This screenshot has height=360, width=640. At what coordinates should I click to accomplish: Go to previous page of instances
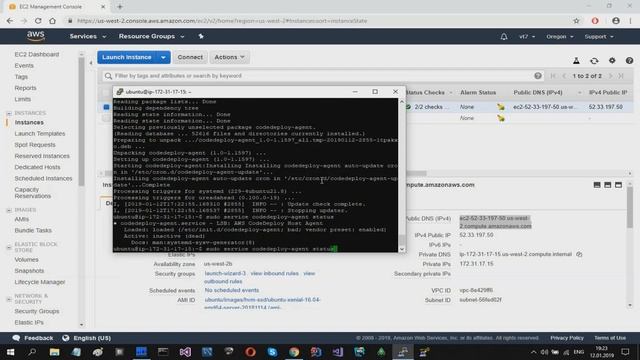click(564, 76)
